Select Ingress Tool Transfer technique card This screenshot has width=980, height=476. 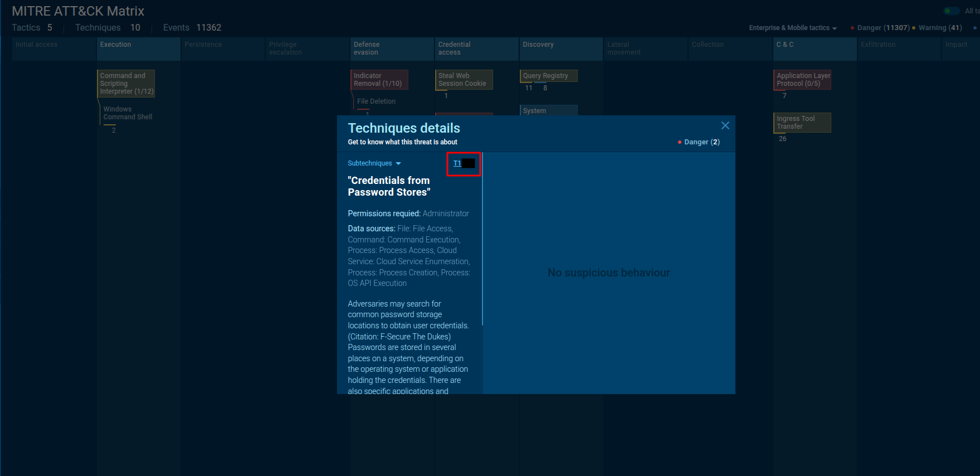(802, 123)
